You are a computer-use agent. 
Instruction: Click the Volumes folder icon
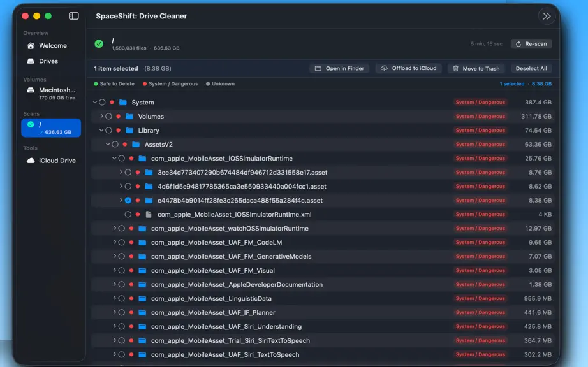pos(129,117)
